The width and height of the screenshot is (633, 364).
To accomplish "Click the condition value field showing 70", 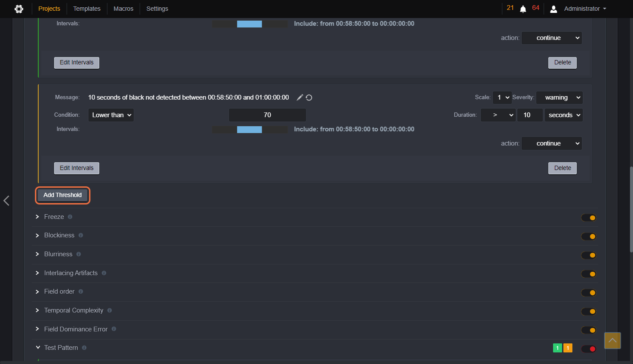I will [267, 115].
